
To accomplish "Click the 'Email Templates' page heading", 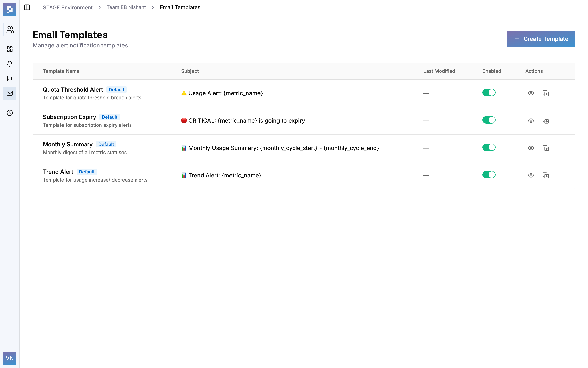I will click(70, 35).
